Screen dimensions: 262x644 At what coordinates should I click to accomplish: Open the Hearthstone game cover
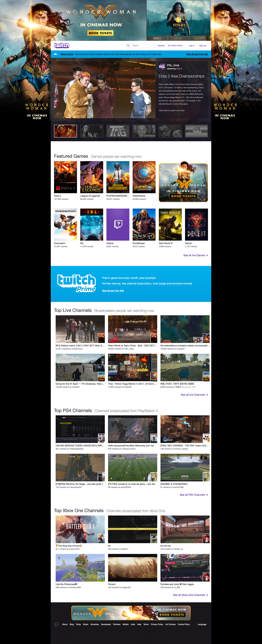[x=144, y=177]
